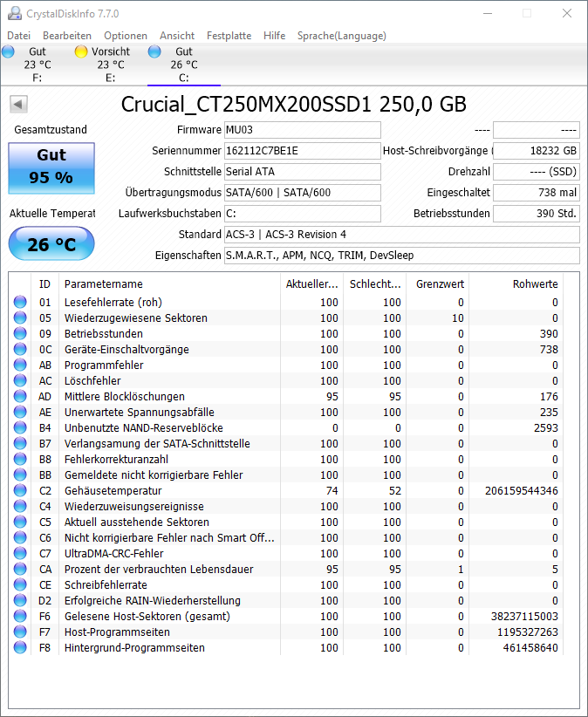Select the E: drive yellow Vorsicht orb
Image resolution: width=588 pixels, height=717 pixels.
pos(81,51)
